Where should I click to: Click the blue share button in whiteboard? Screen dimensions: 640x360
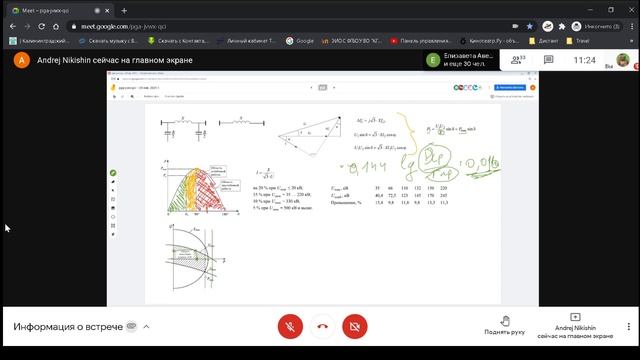(x=510, y=87)
